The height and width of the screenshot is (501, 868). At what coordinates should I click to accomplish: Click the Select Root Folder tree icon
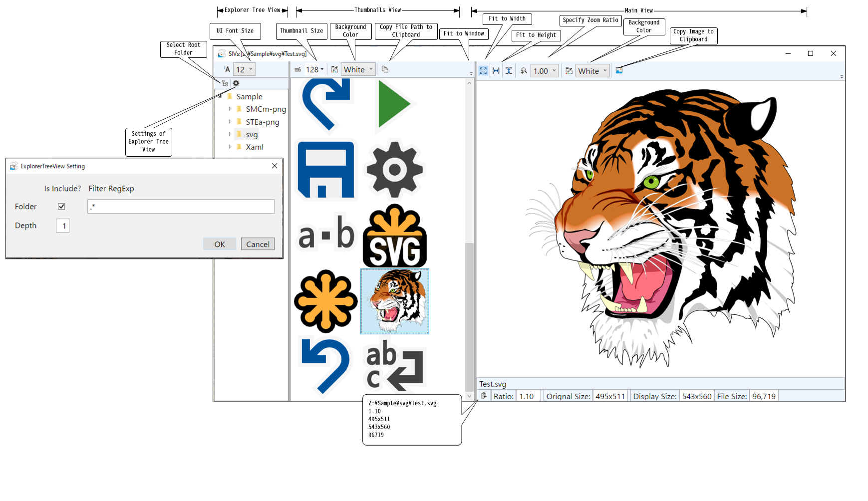click(x=225, y=83)
